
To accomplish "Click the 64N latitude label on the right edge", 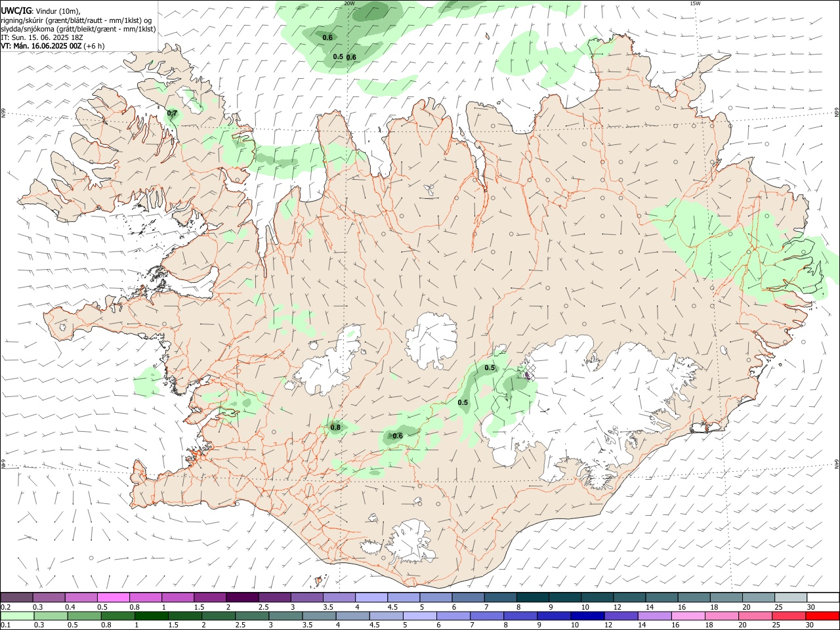I will tap(836, 463).
